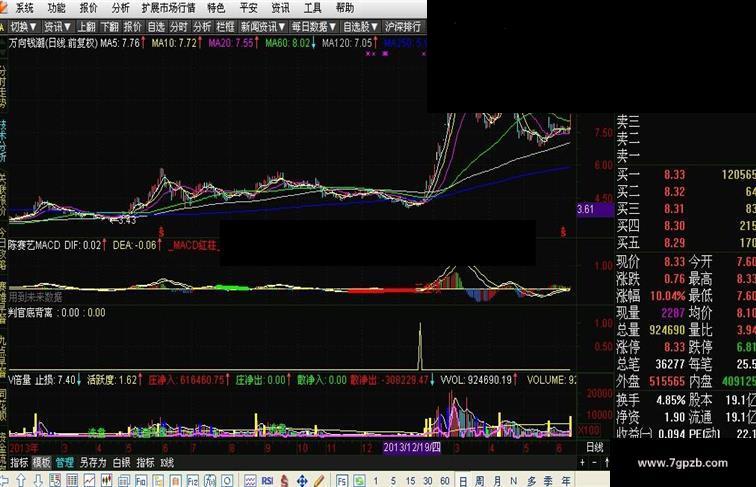Viewport: 756px width, 487px height.
Task: Switch to 5-minute period
Action: tap(393, 481)
